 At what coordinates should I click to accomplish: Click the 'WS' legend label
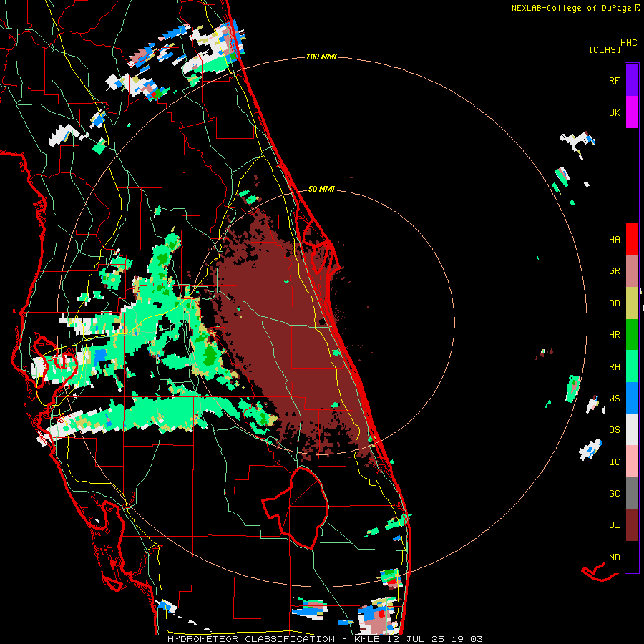tap(614, 399)
